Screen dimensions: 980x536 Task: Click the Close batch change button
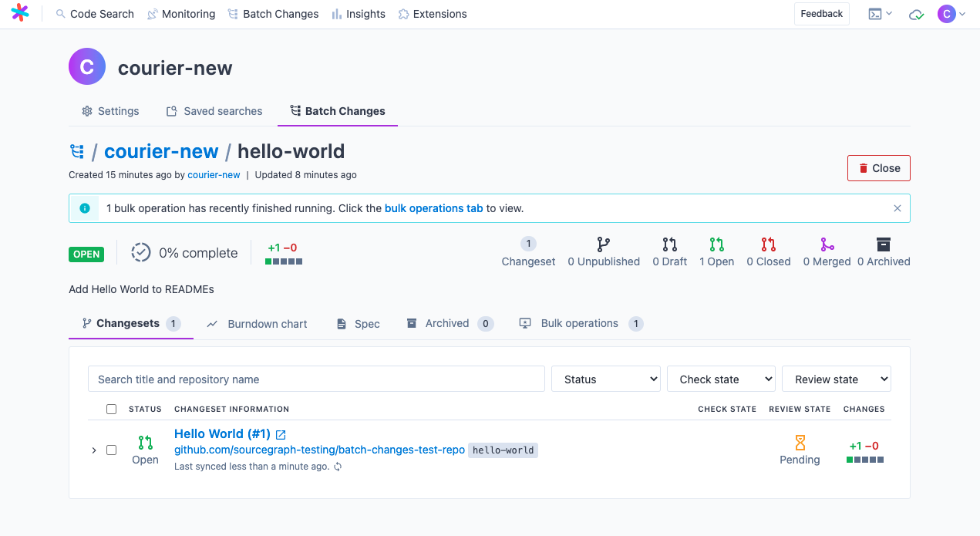[x=878, y=167]
